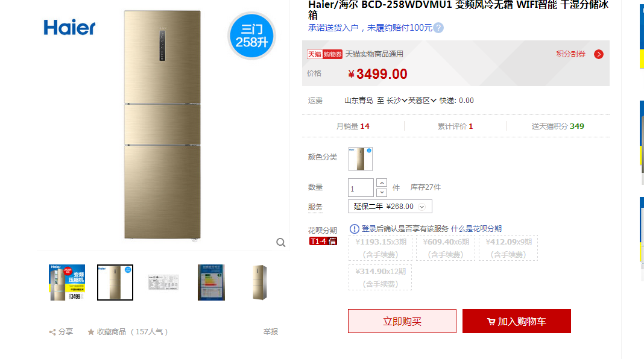Click the 月销量 sales item

point(353,126)
